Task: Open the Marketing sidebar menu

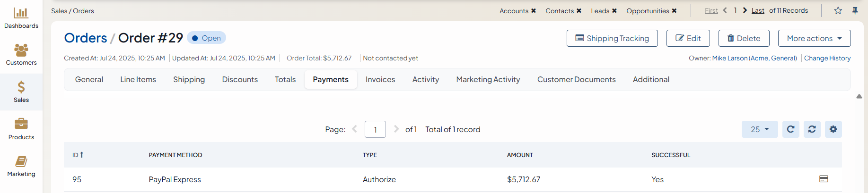Action: tap(21, 166)
